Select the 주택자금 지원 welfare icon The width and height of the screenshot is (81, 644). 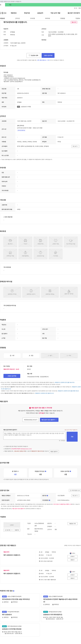click(x=10, y=254)
